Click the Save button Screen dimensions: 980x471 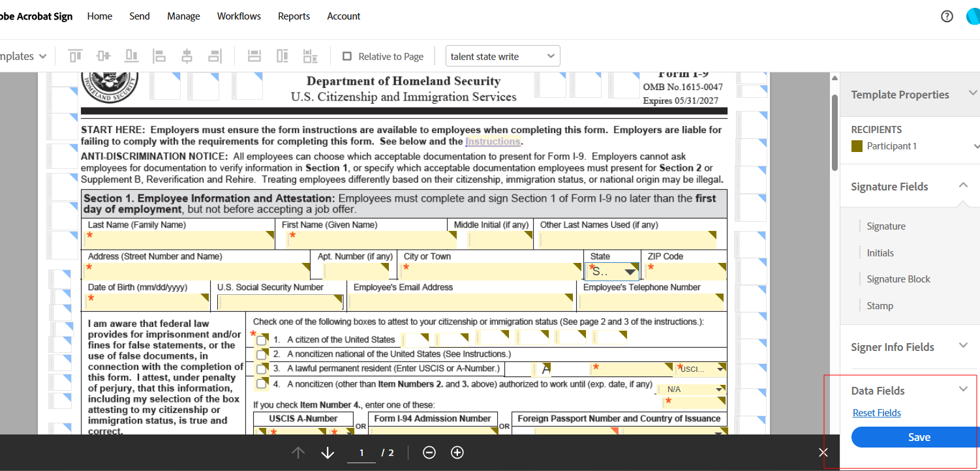tap(919, 437)
